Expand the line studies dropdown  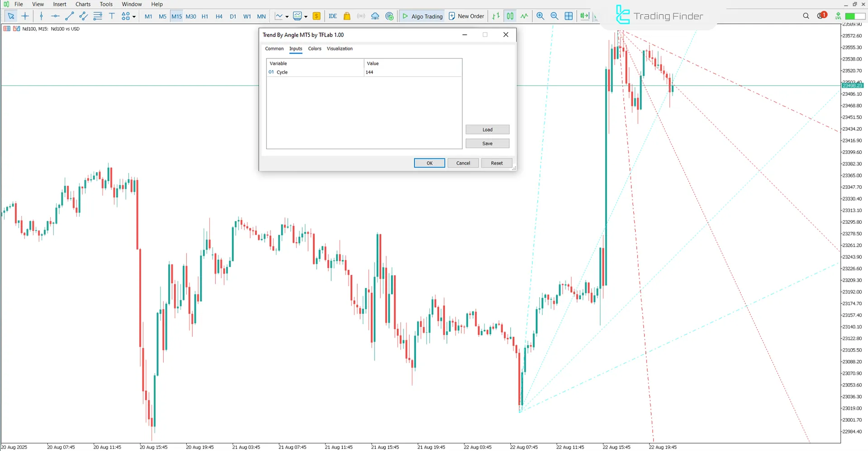pyautogui.click(x=287, y=16)
